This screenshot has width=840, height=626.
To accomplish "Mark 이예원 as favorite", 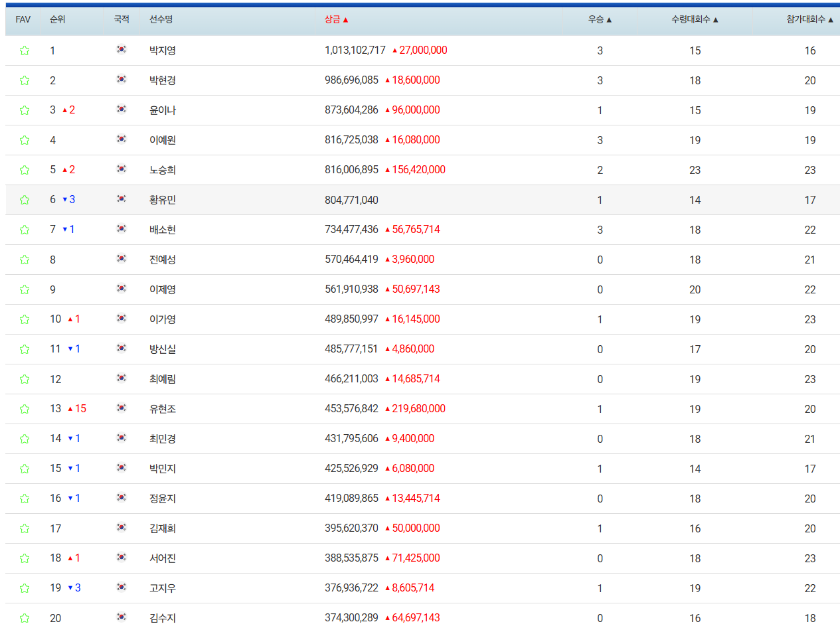I will coord(25,140).
